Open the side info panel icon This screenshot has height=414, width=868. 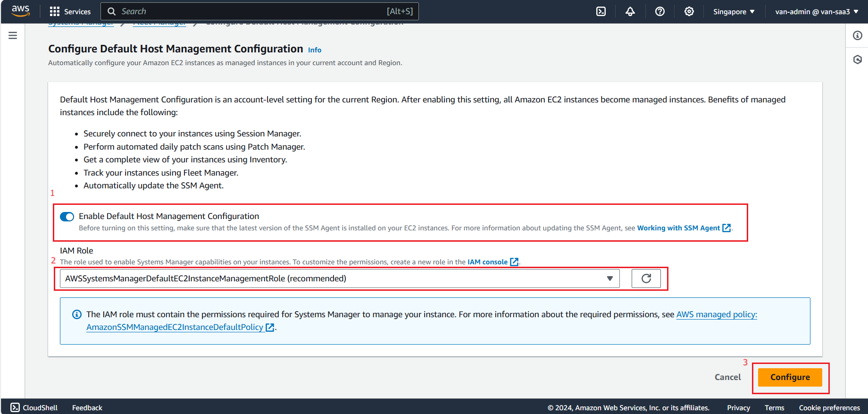[858, 35]
